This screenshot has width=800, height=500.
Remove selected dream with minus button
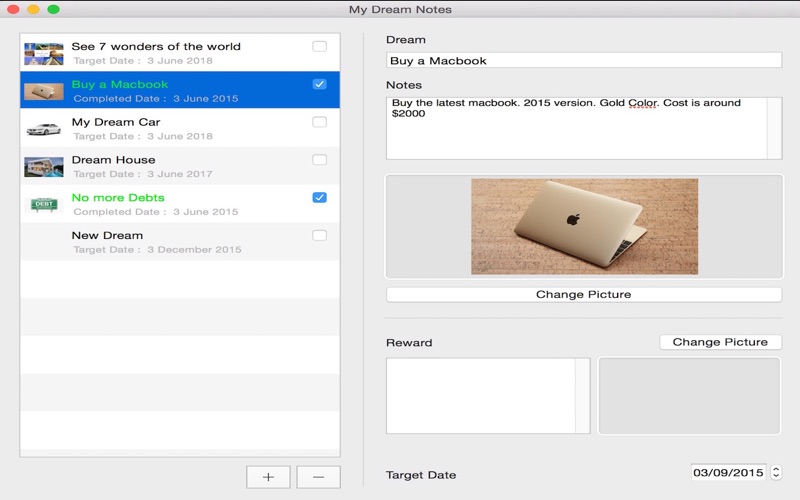tap(318, 477)
